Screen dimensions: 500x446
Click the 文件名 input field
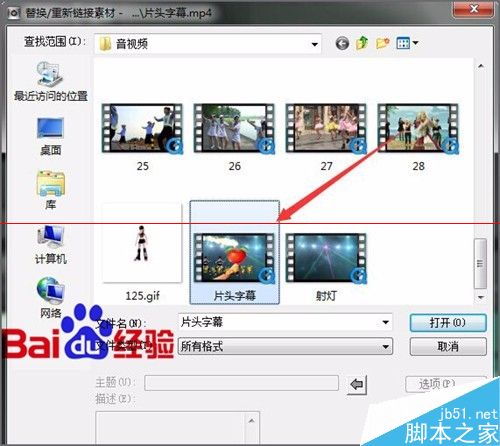[x=285, y=322]
